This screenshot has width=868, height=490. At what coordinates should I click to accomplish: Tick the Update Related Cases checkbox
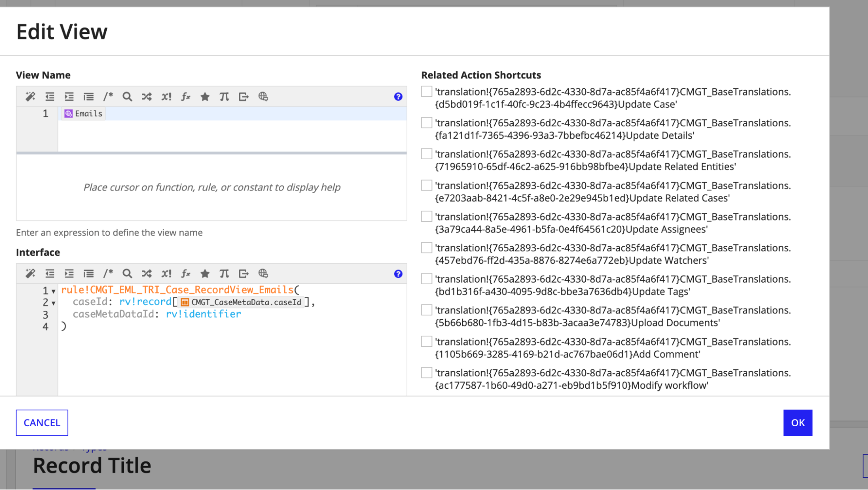[427, 185]
